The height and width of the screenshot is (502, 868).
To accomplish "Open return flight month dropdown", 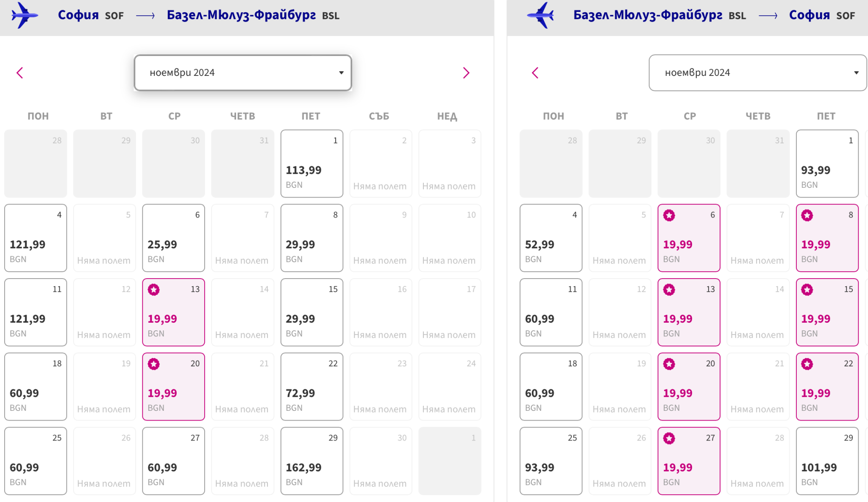I will (757, 73).
